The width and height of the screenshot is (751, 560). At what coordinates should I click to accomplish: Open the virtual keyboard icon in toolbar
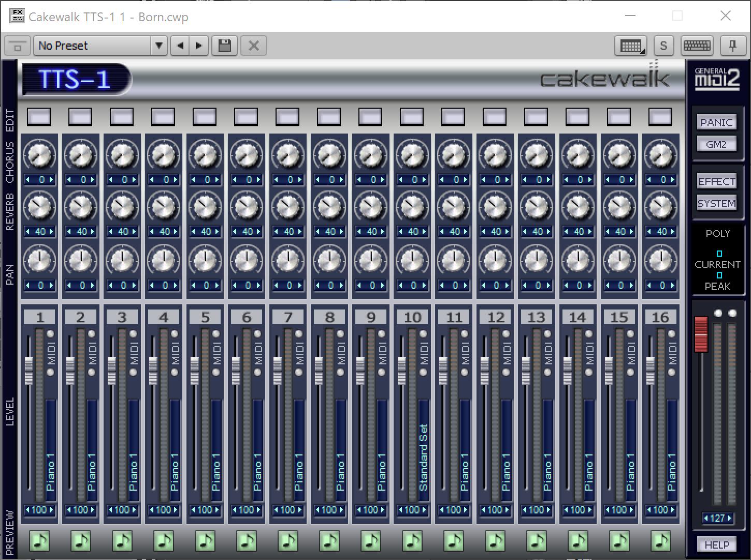coord(697,46)
